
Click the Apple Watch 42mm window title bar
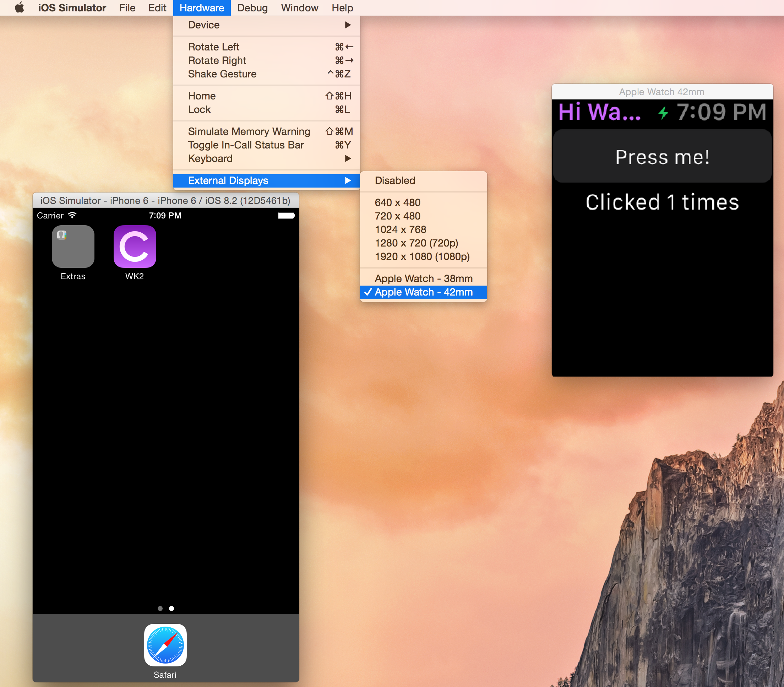tap(662, 92)
